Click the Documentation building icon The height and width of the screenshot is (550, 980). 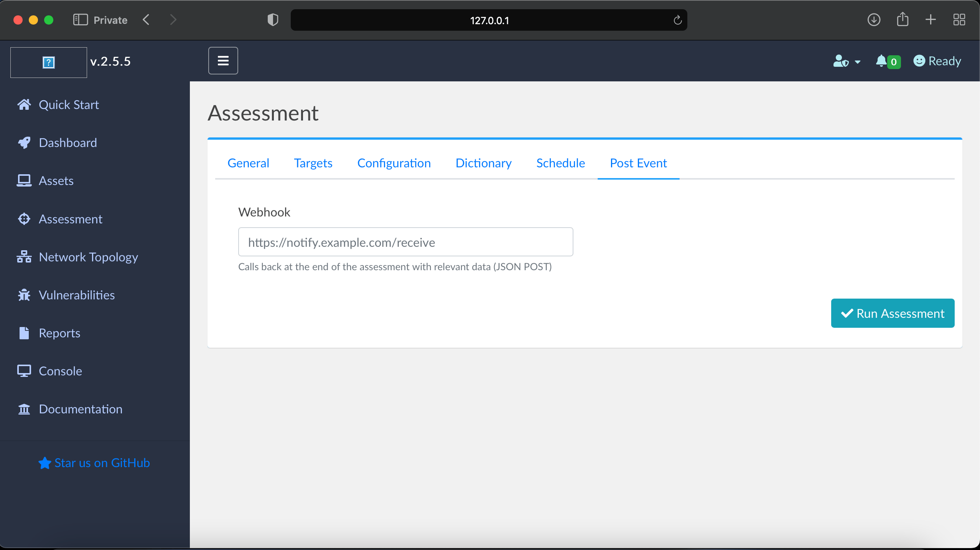point(24,409)
